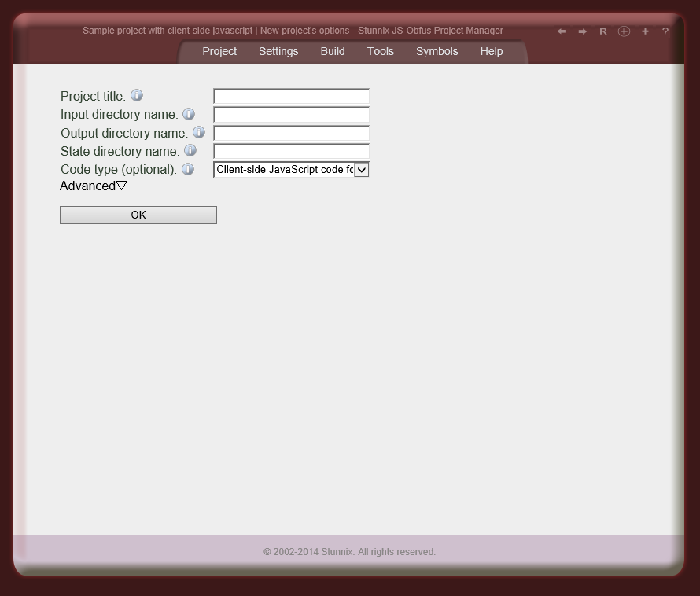Viewport: 700px width, 596px height.
Task: Click info icon beside Project title
Action: (x=137, y=95)
